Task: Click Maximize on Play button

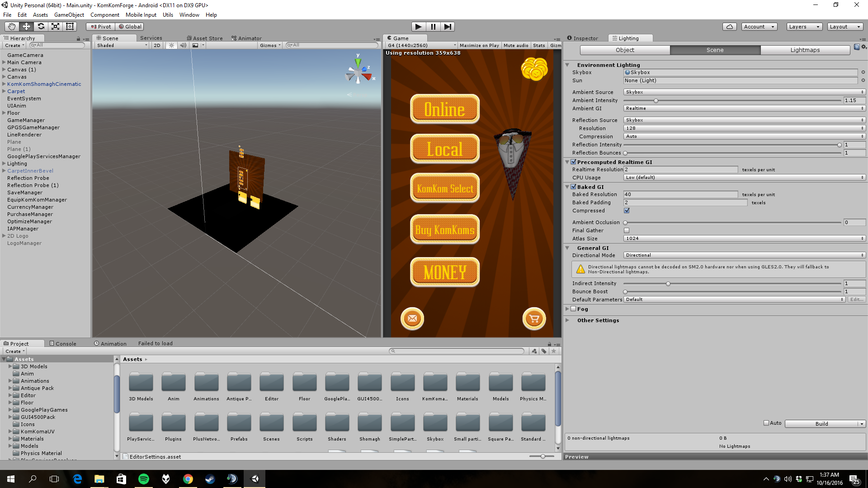Action: point(479,45)
